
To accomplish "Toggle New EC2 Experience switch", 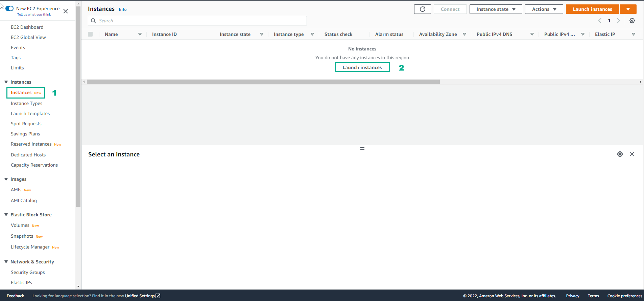I will 9,8.
